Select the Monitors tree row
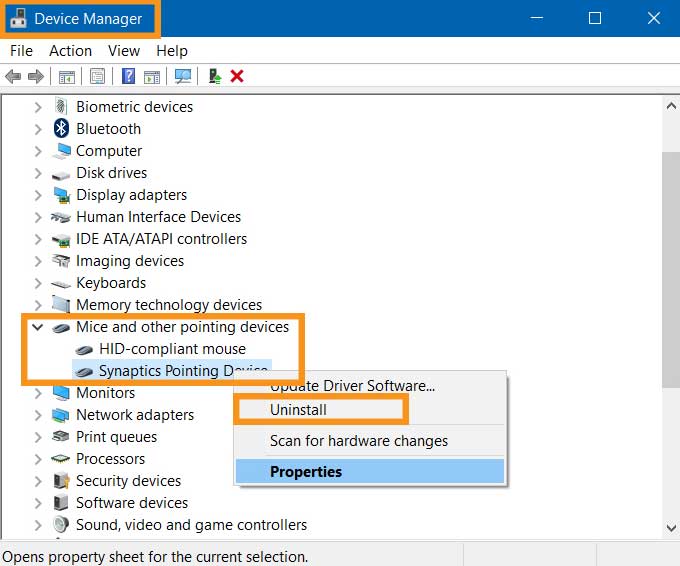The height and width of the screenshot is (566, 680). pyautogui.click(x=105, y=393)
